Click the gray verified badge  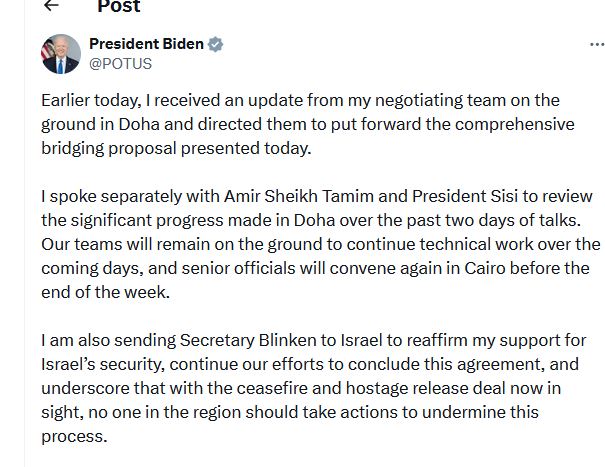[215, 44]
